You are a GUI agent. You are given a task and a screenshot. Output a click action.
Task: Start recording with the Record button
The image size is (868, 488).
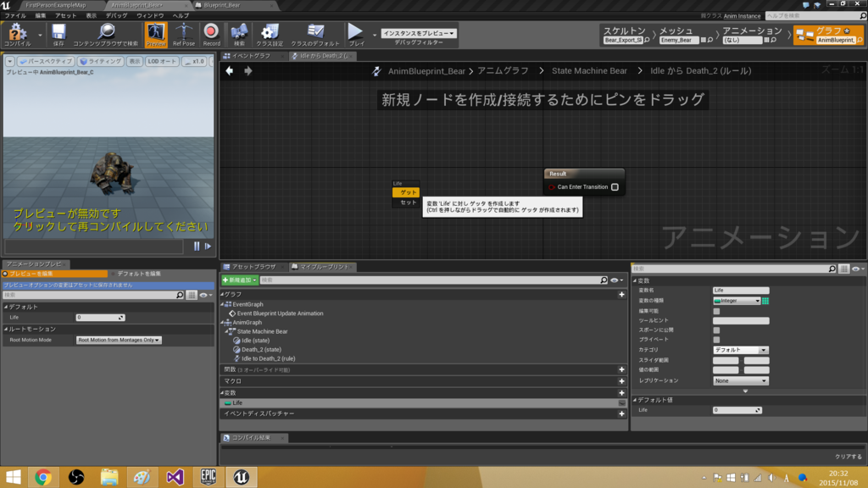click(x=211, y=34)
